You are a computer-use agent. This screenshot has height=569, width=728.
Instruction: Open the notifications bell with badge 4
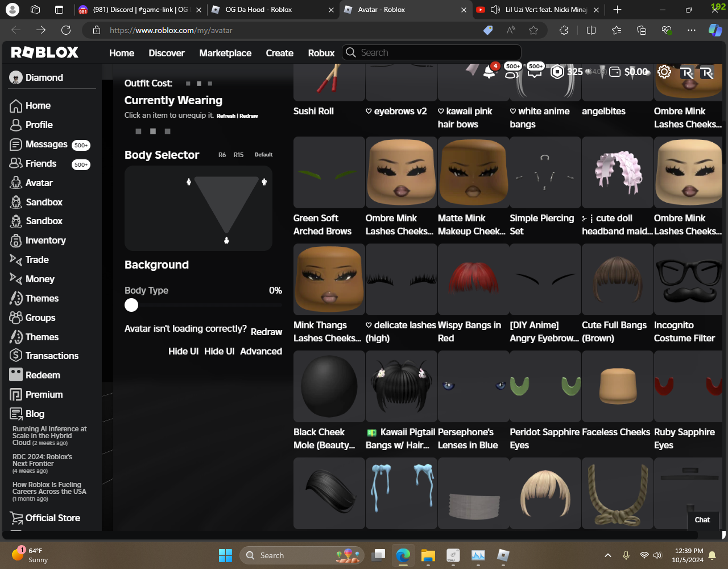point(489,71)
